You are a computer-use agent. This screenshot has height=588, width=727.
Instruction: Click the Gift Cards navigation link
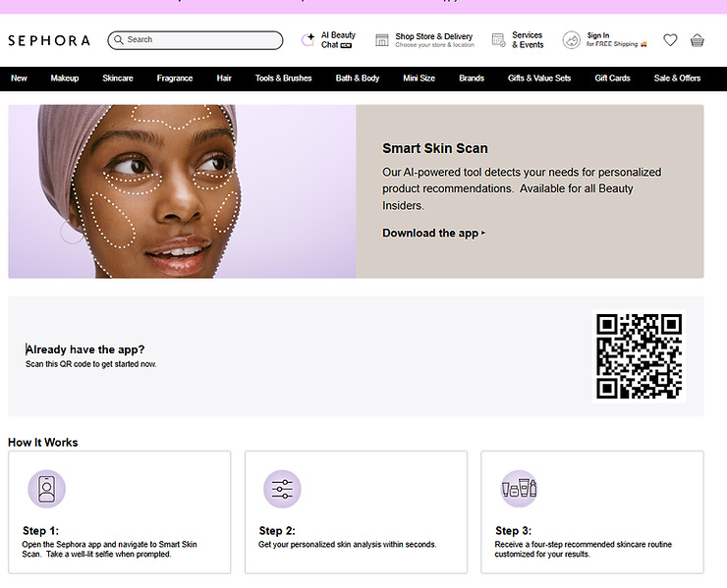[612, 79]
